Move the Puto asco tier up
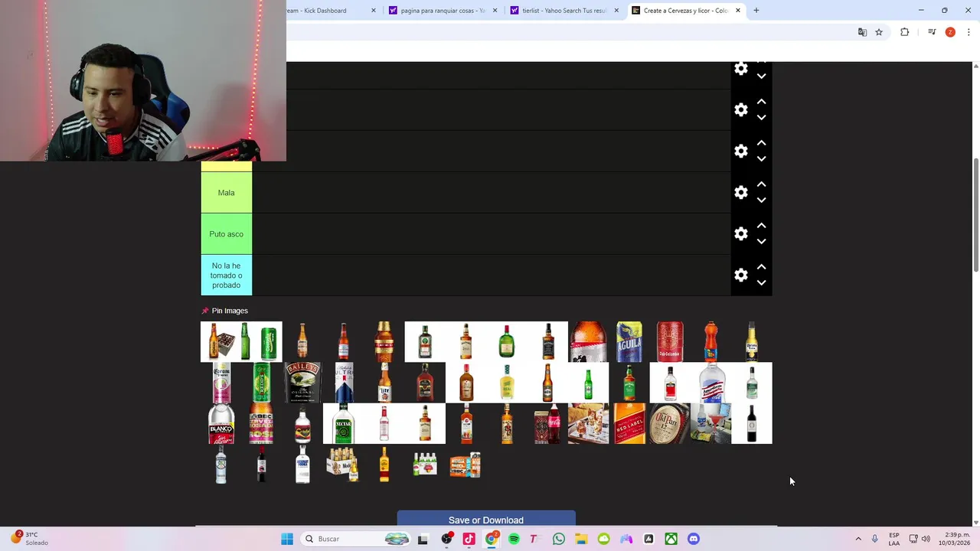 coord(761,226)
